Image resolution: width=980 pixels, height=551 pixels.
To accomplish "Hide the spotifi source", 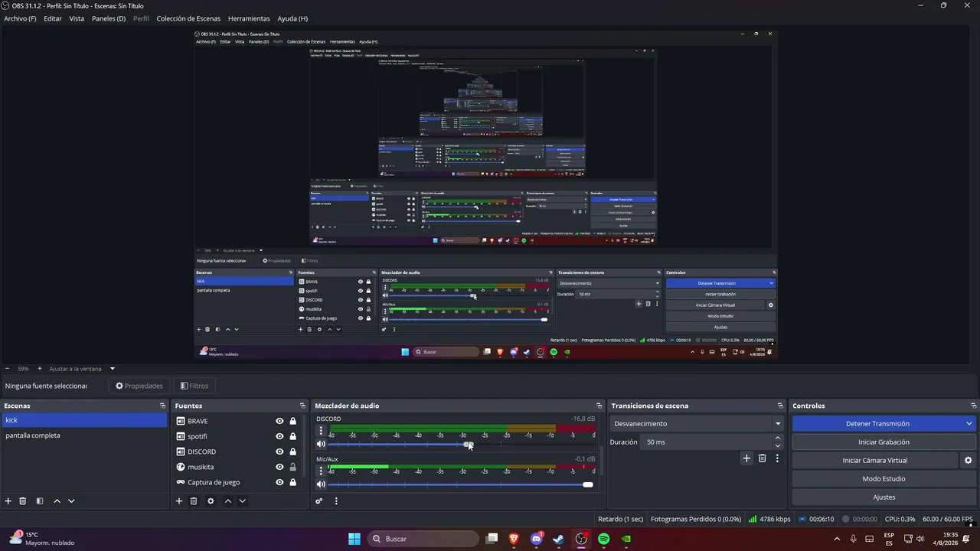I will pos(279,436).
